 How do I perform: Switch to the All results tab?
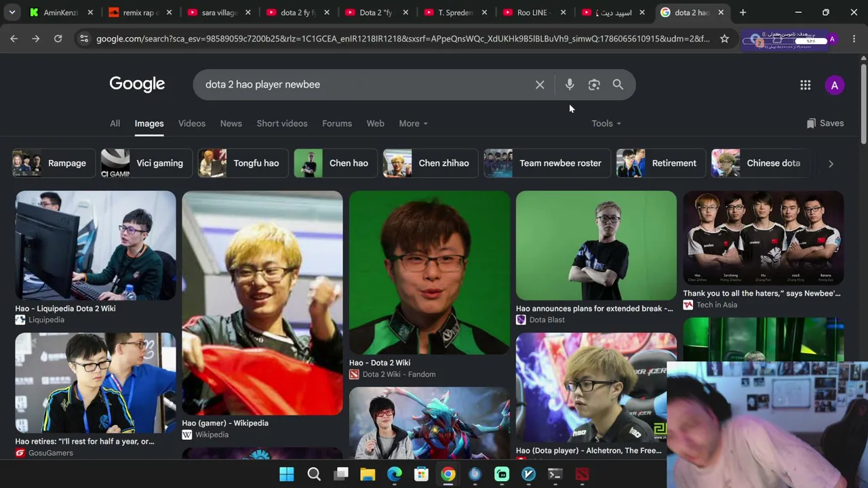(115, 123)
